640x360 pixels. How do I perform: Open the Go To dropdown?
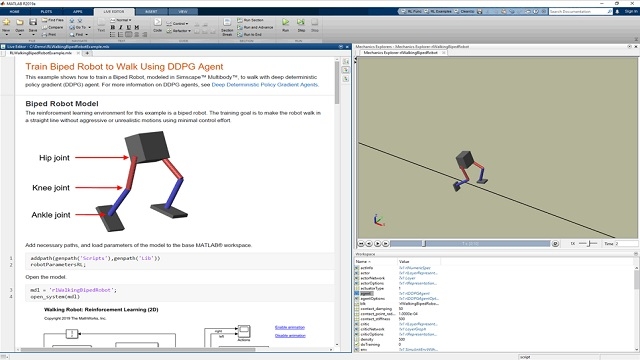click(80, 27)
